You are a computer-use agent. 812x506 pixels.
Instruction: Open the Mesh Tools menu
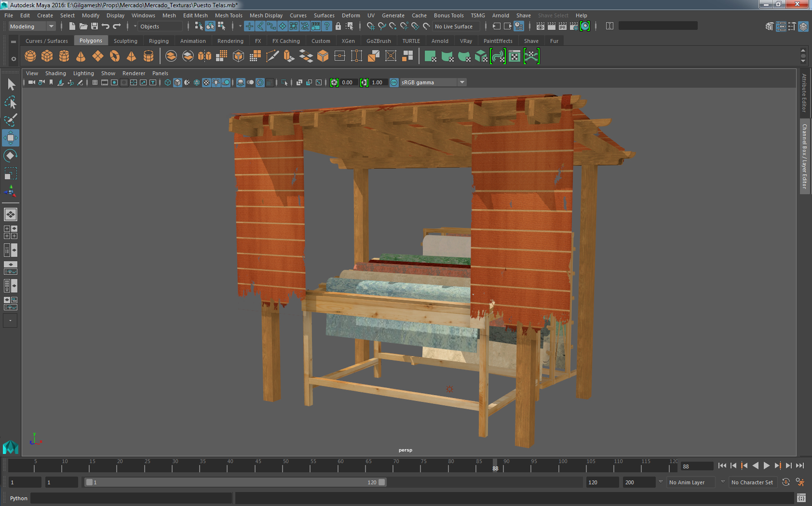pos(229,15)
